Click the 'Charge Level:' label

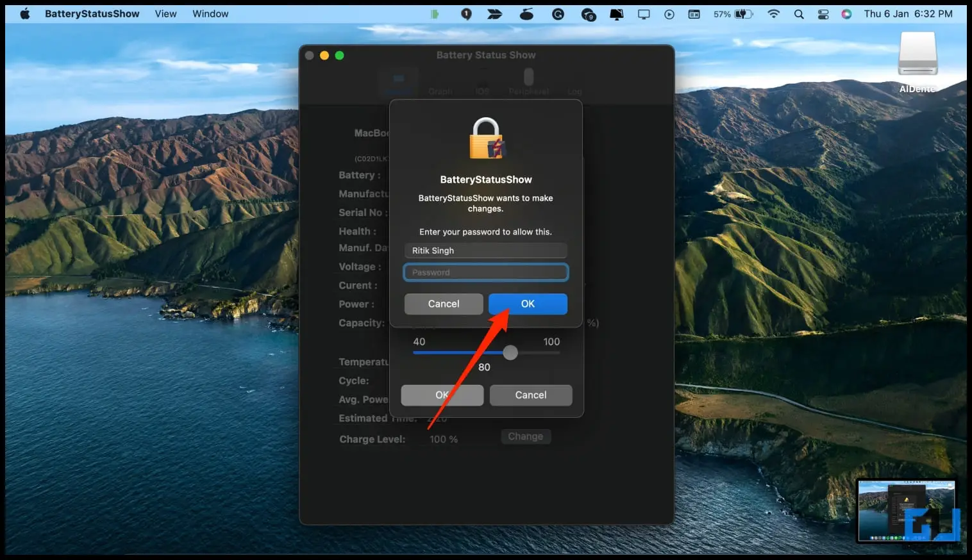tap(373, 439)
